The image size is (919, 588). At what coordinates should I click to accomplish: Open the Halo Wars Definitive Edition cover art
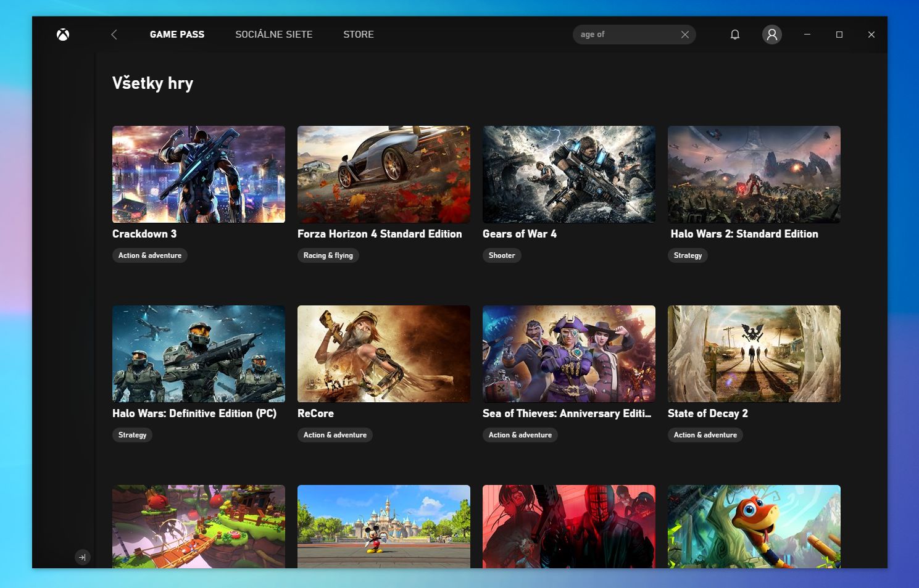point(199,354)
